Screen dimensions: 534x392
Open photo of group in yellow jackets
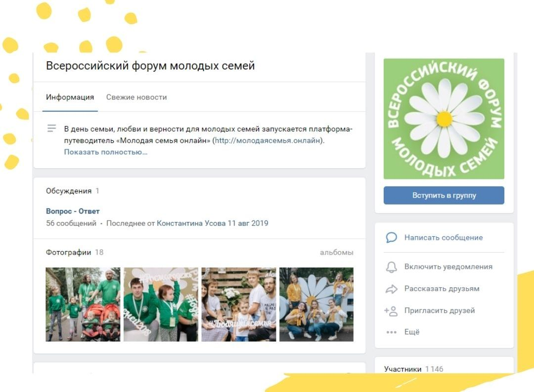tap(316, 305)
